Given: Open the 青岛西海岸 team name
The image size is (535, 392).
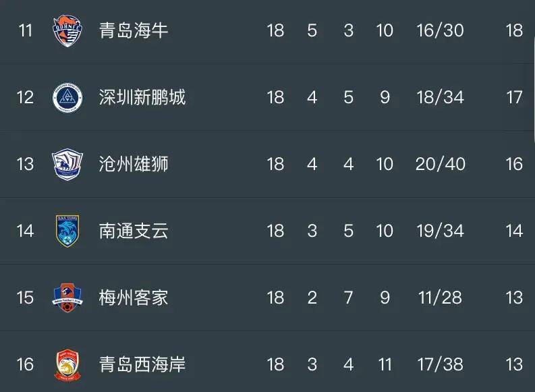Looking at the screenshot, I should (142, 365).
